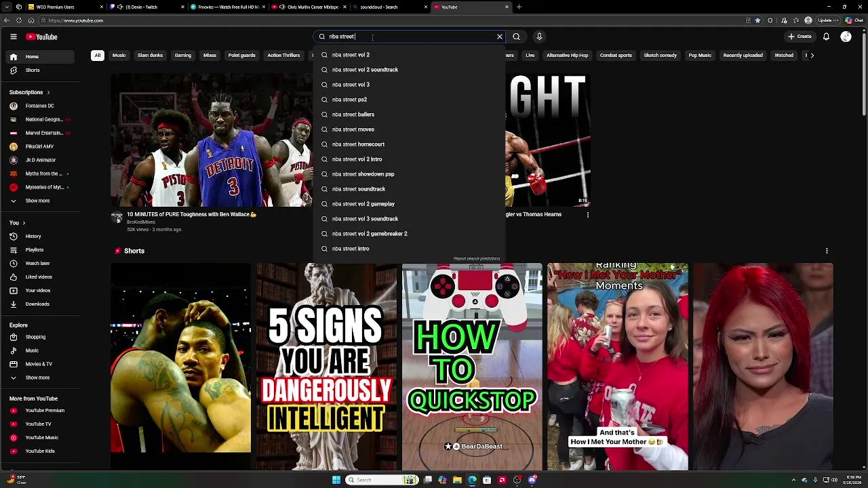
Task: Show more Explore items
Action: tap(40, 378)
